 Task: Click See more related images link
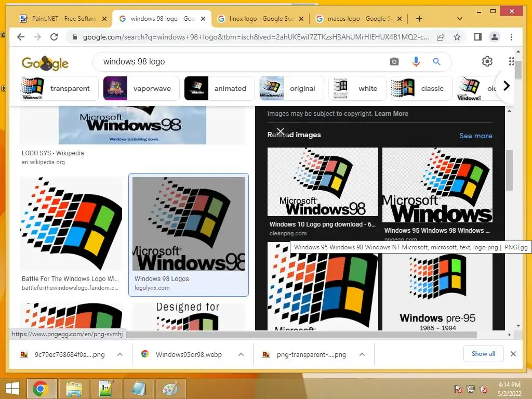(476, 136)
